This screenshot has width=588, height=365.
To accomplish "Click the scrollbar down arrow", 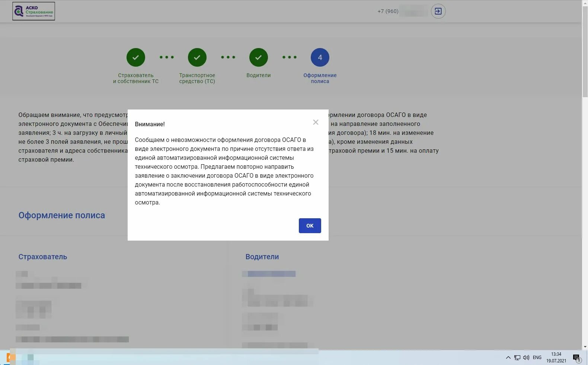I will coord(585,347).
